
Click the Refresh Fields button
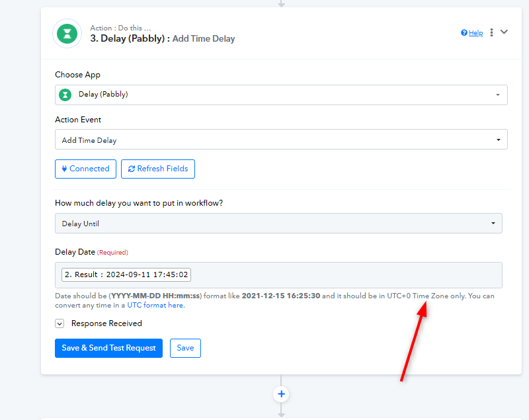point(158,169)
